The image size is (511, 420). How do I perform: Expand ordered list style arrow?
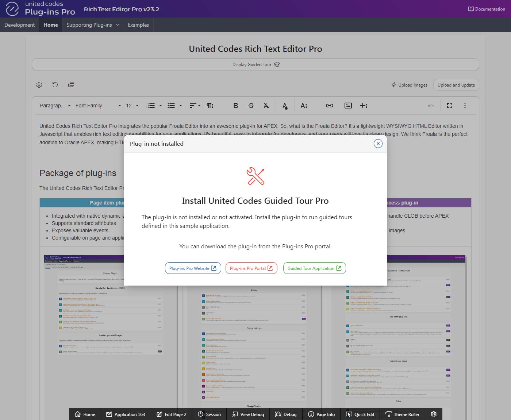pyautogui.click(x=161, y=106)
